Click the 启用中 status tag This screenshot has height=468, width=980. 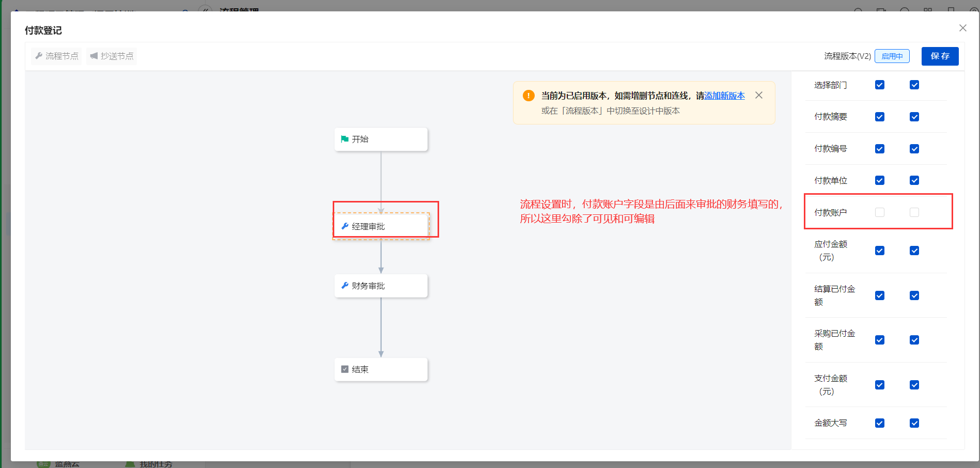(892, 56)
